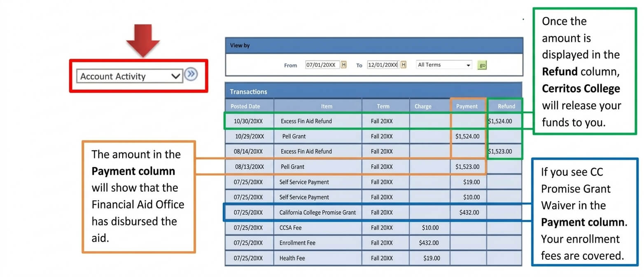Image resolution: width=644 pixels, height=277 pixels.
Task: Select the $1,523.00 refund amount
Action: pyautogui.click(x=500, y=151)
